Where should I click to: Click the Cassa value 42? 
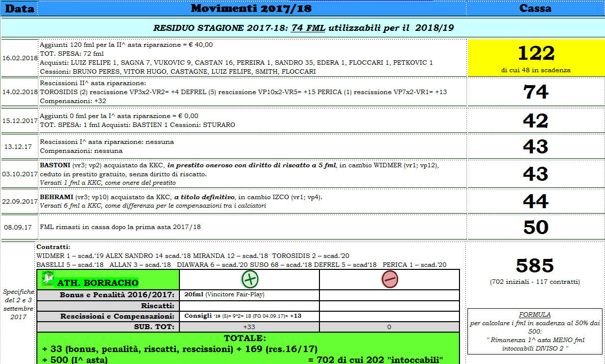536,121
